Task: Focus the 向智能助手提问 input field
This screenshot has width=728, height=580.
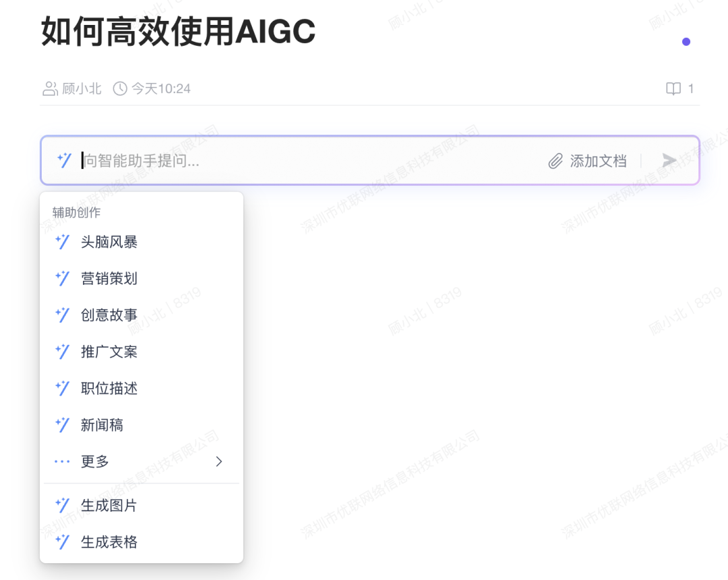Action: (x=311, y=160)
